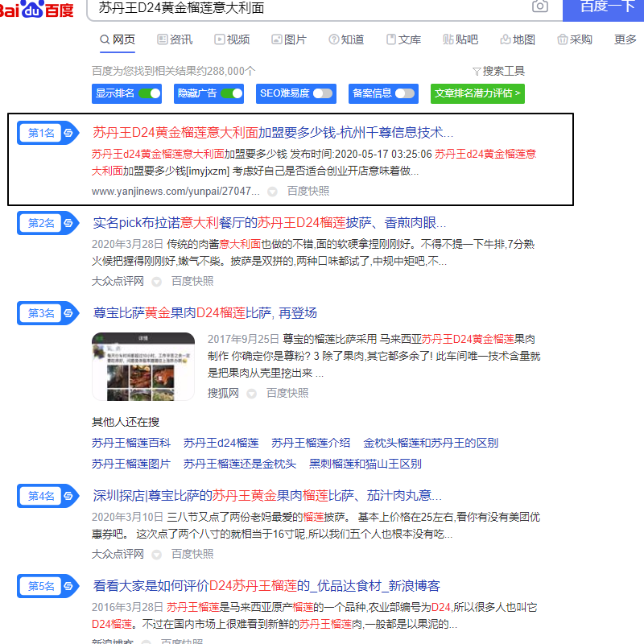Image resolution: width=644 pixels, height=644 pixels.
Task: Go to the 贴吧 tab
Action: (460, 39)
